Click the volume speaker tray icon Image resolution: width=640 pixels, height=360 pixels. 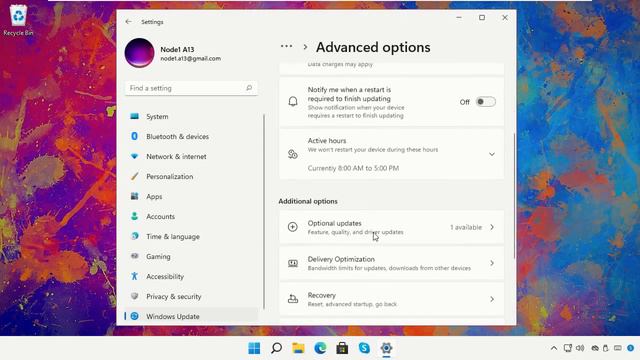[x=580, y=348]
